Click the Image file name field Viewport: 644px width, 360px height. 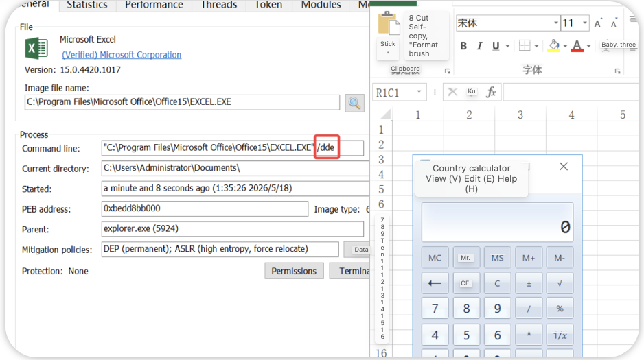pos(182,102)
